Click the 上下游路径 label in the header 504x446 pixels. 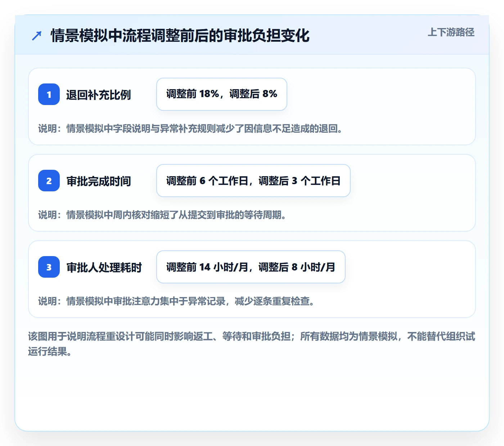(451, 32)
